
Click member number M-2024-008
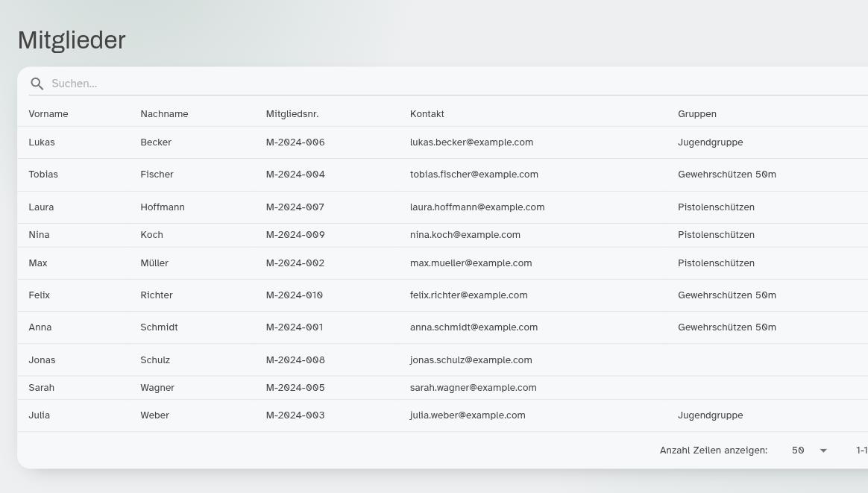(295, 360)
